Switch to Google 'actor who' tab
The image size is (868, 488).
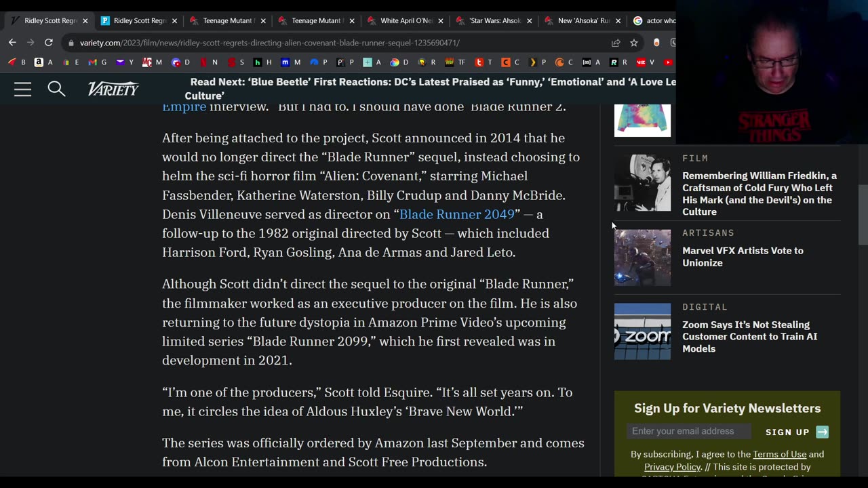[654, 21]
